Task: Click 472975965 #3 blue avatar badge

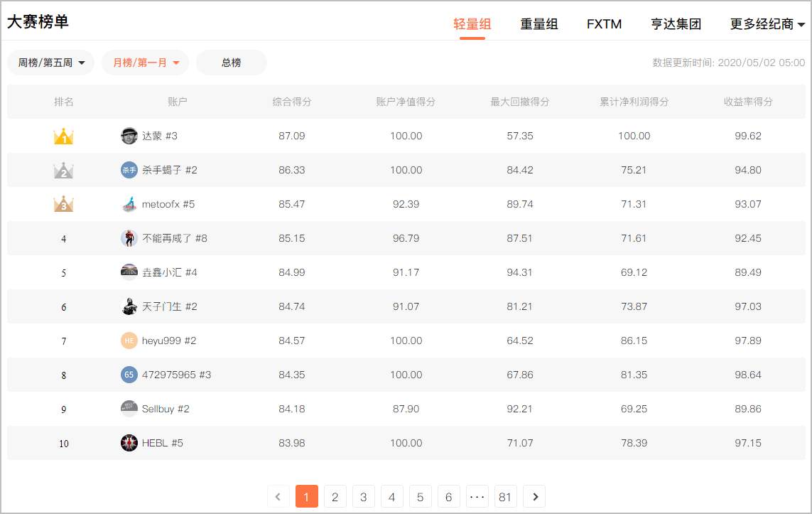Action: coord(129,375)
